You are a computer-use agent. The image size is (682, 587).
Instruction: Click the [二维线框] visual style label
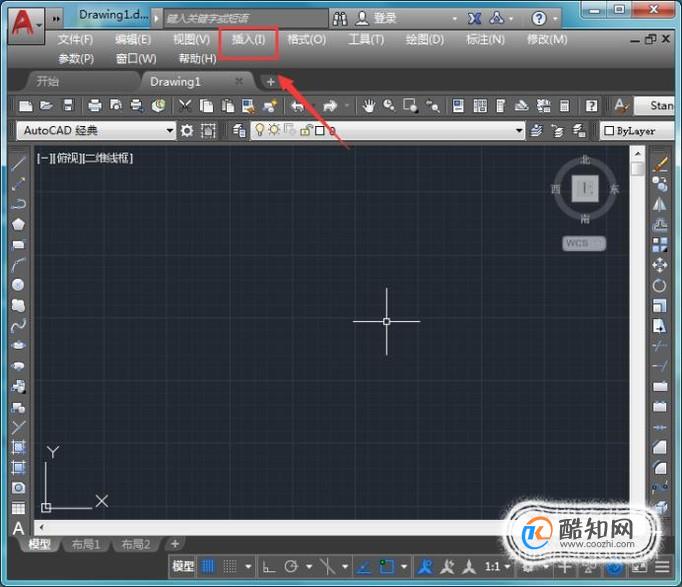pos(107,158)
